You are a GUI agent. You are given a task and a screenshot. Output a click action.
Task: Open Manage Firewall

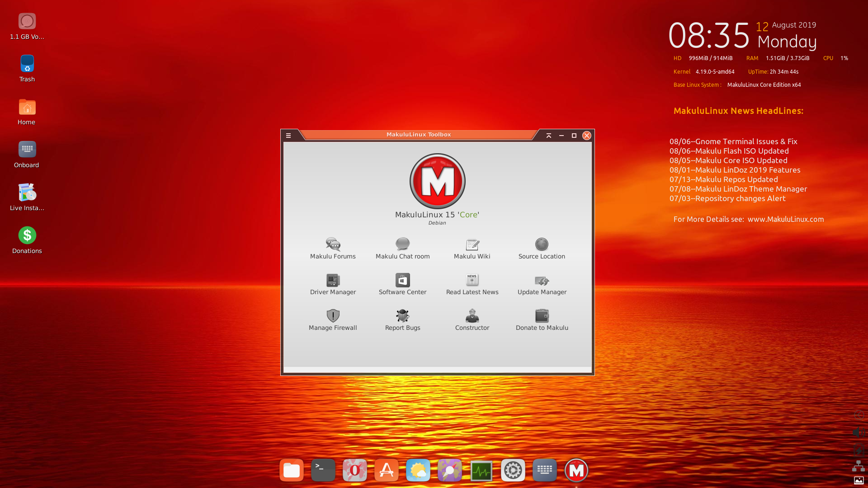(333, 320)
